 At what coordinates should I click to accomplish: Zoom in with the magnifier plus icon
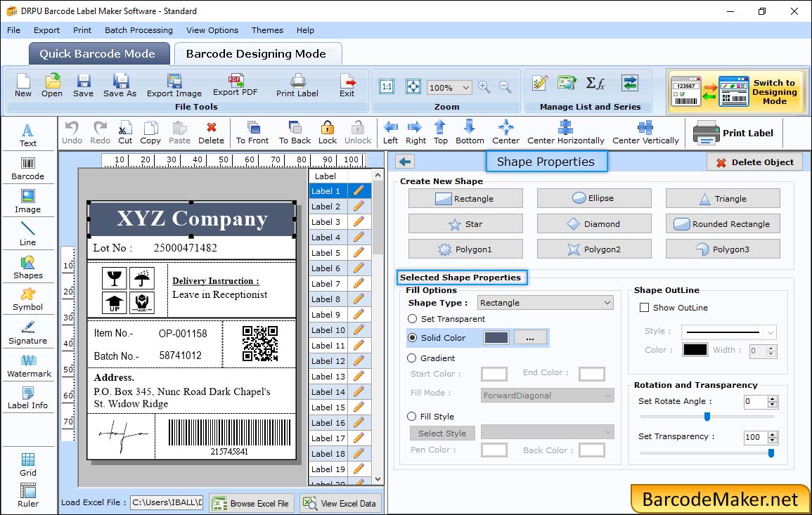click(484, 87)
